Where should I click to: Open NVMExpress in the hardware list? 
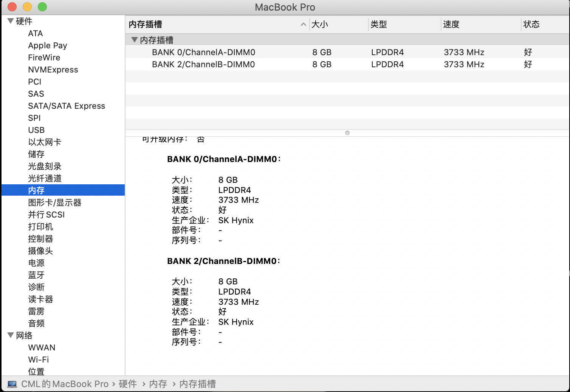tap(53, 69)
